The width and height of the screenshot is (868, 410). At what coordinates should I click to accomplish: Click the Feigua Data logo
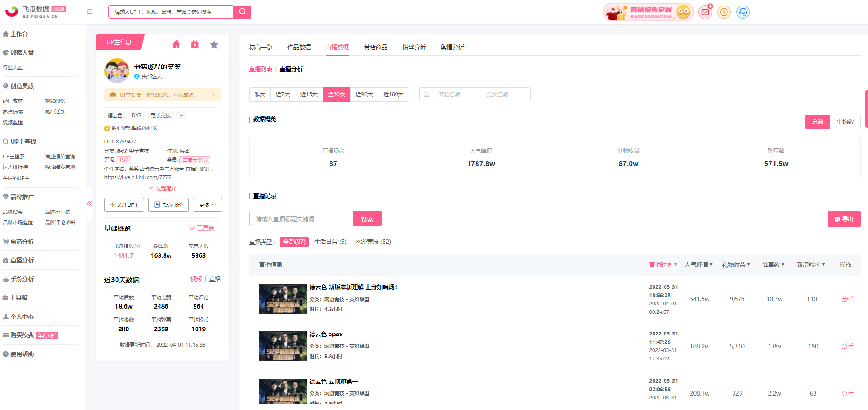point(35,12)
